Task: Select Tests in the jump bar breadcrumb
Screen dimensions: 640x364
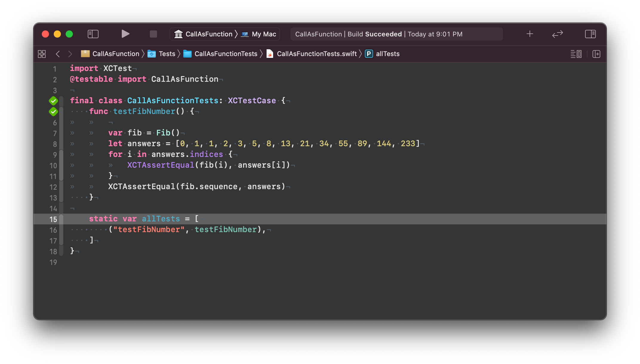Action: coord(167,54)
